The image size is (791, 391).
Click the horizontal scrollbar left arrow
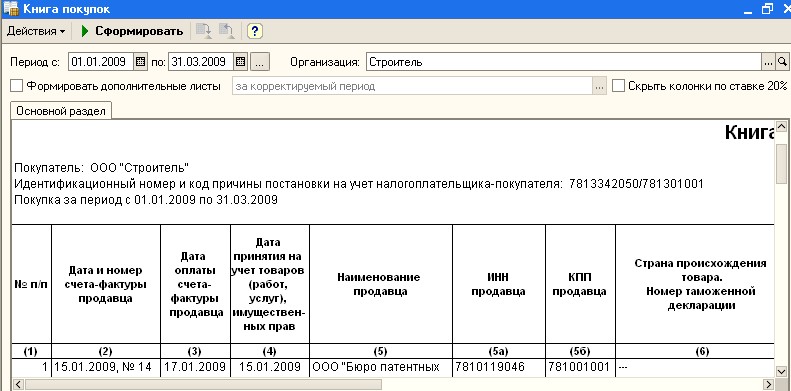[x=17, y=384]
